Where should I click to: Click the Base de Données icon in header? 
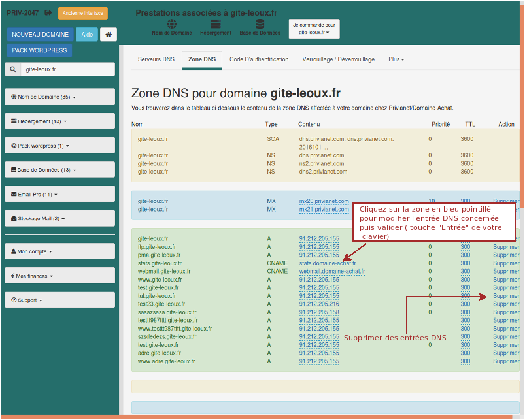coord(260,24)
